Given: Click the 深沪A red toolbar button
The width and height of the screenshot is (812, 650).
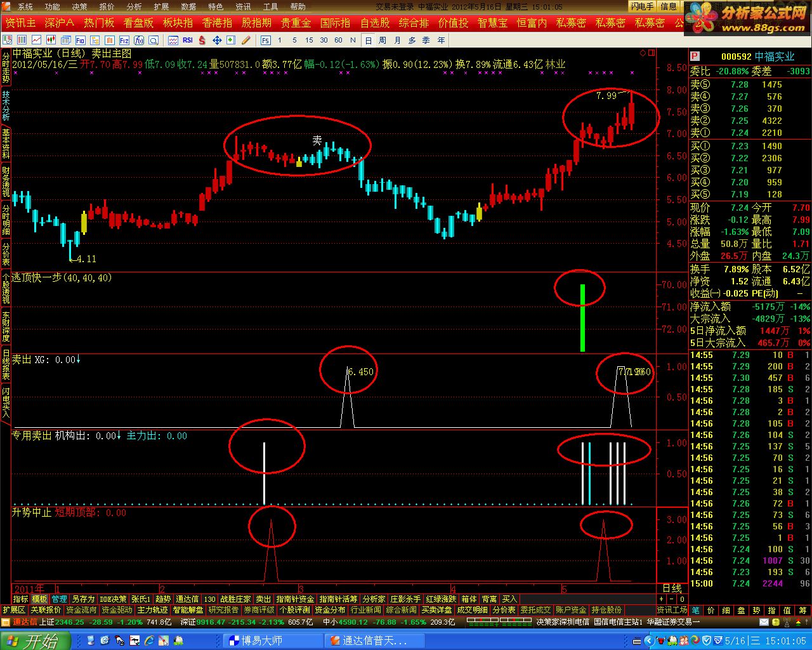Looking at the screenshot, I should click(x=60, y=23).
